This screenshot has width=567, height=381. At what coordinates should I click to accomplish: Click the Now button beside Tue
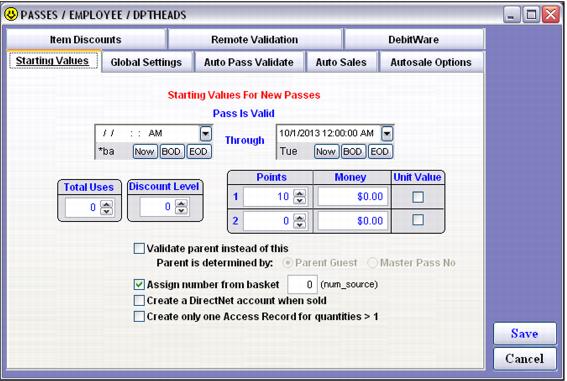tap(326, 151)
